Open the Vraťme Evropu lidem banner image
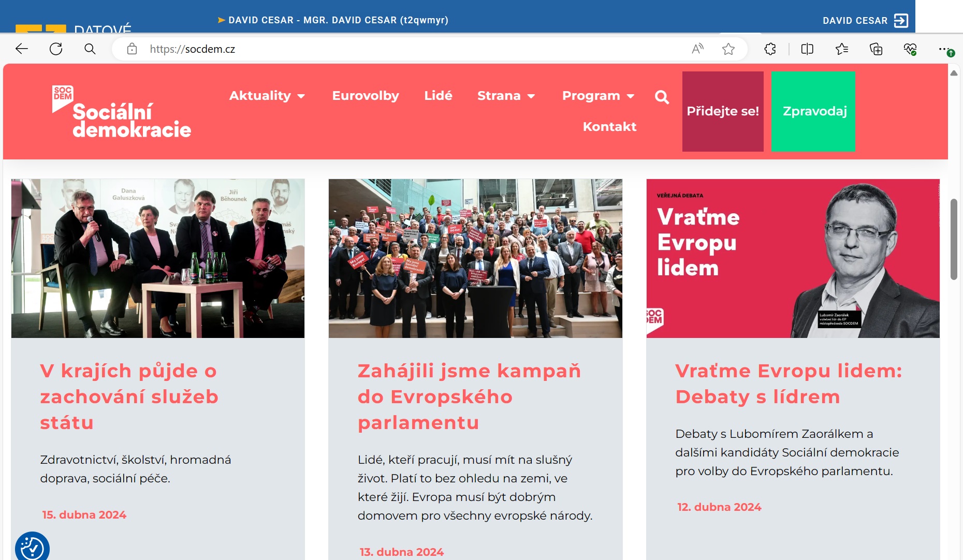 [x=793, y=258]
